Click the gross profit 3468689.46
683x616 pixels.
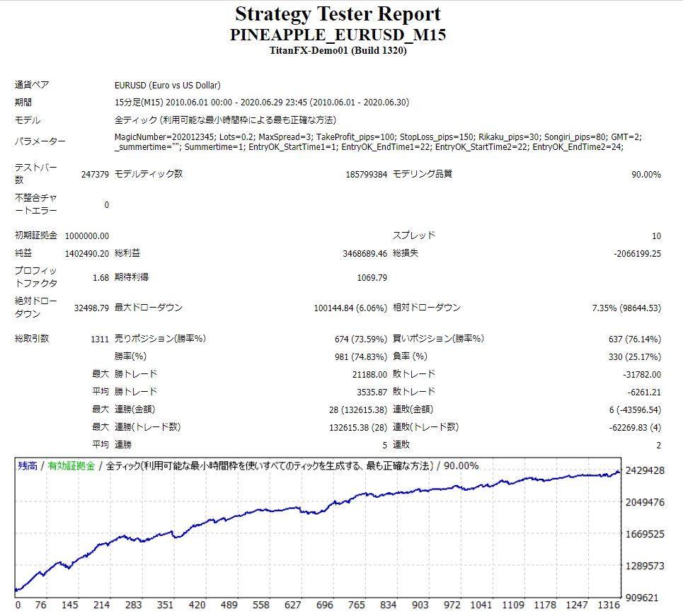click(x=365, y=253)
